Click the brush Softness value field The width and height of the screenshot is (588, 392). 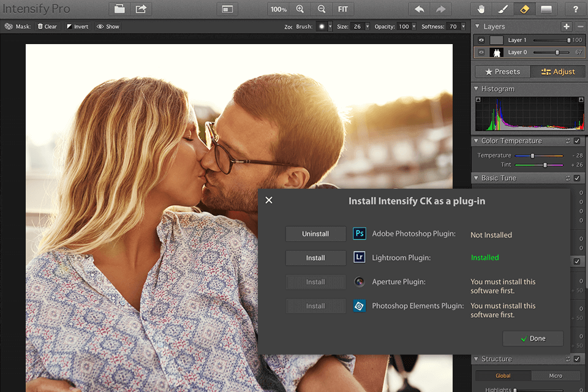pyautogui.click(x=453, y=26)
